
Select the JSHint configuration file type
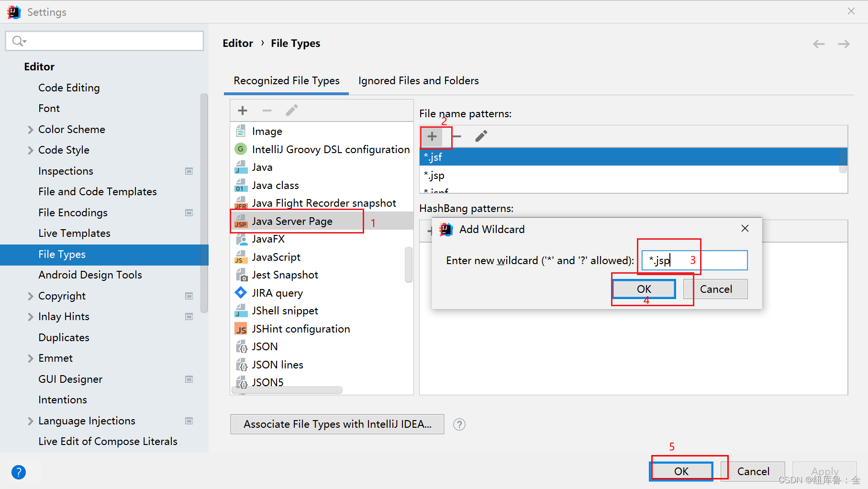tap(322, 329)
